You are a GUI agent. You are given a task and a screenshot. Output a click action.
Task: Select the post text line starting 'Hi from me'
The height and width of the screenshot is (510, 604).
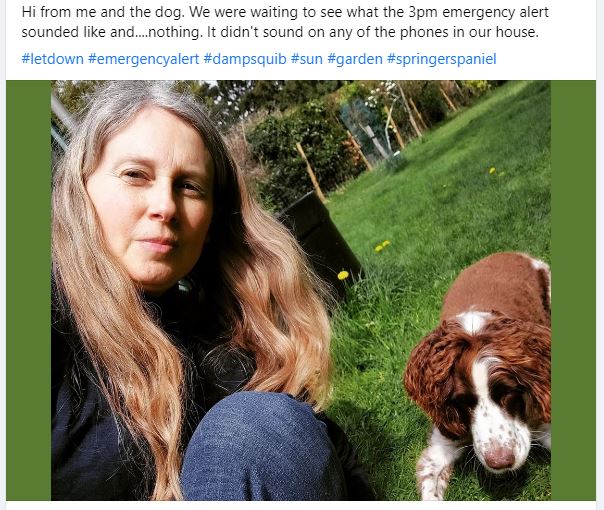[285, 12]
